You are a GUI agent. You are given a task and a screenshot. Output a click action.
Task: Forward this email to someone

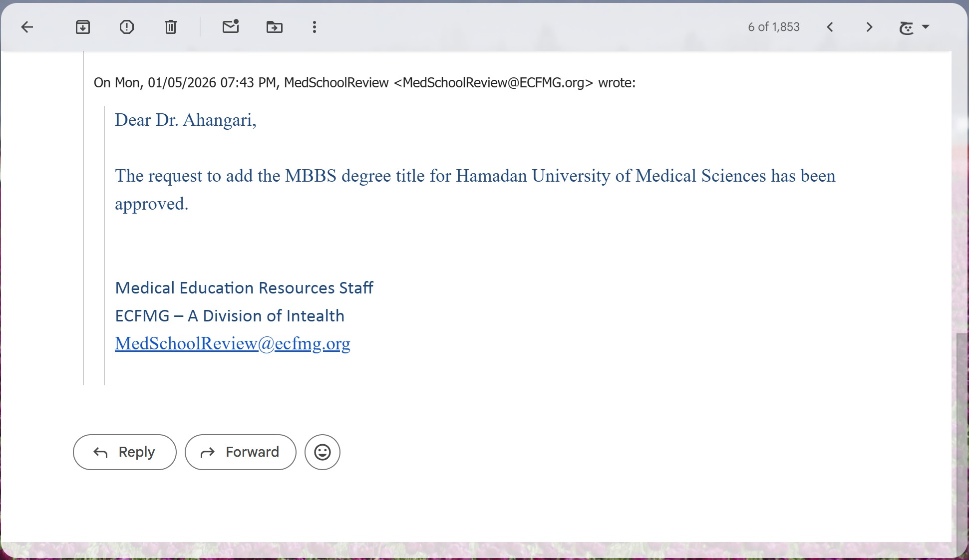(x=241, y=452)
